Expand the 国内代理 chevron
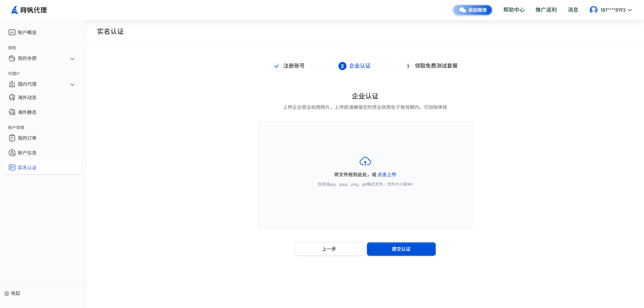This screenshot has width=644, height=308. [72, 85]
